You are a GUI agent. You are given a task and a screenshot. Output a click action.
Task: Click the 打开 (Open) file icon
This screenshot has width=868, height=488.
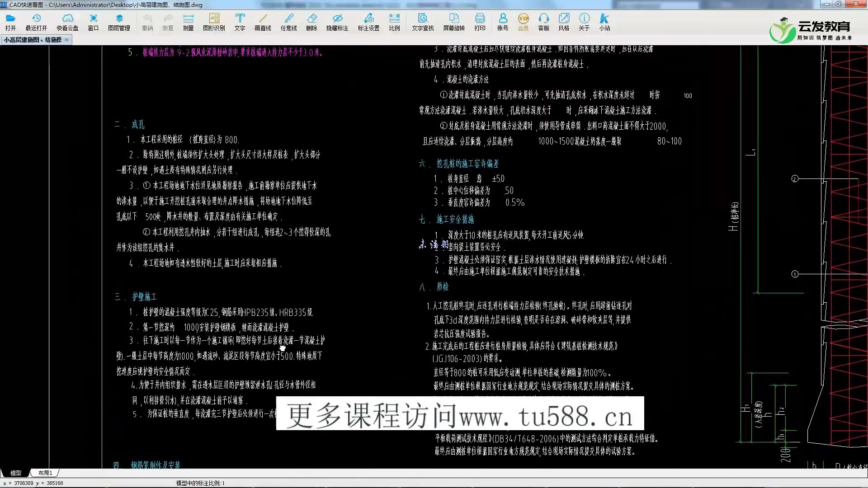10,21
